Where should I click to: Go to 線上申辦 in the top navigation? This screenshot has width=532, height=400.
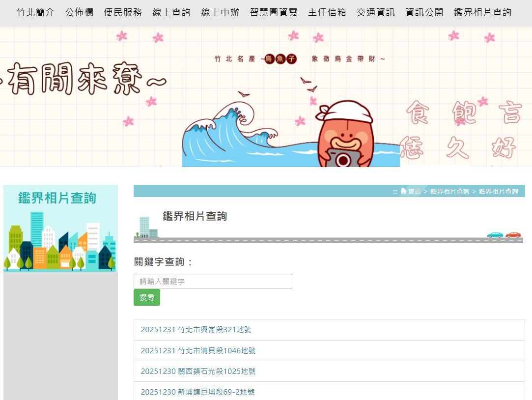(220, 13)
